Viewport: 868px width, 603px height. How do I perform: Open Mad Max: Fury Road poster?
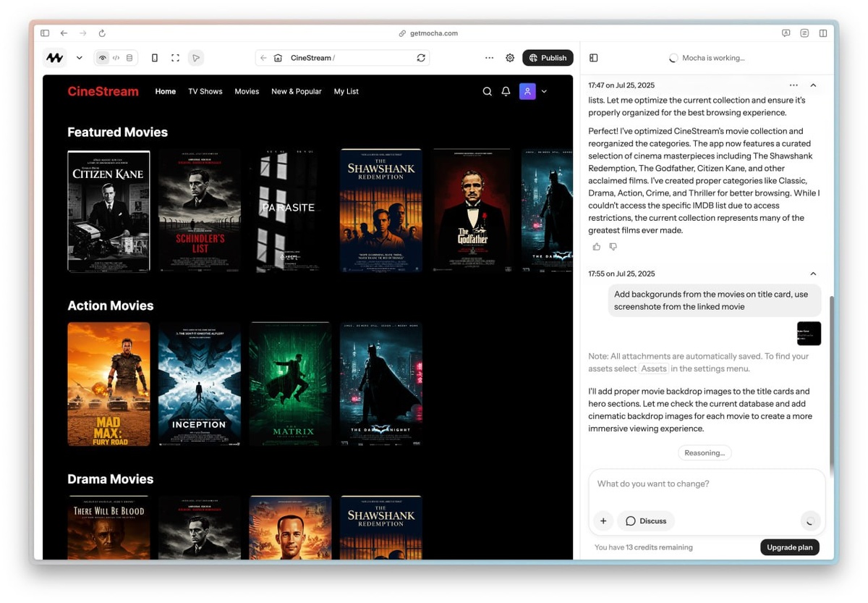[109, 384]
